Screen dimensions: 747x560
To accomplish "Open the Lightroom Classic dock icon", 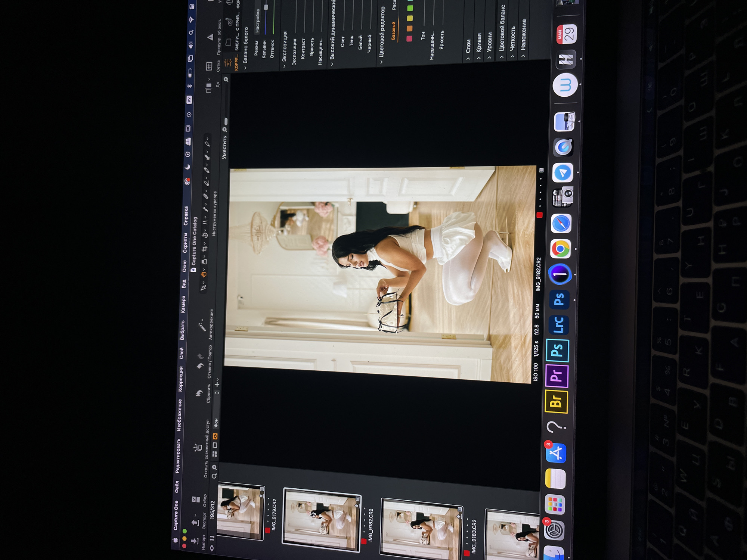I will (558, 324).
